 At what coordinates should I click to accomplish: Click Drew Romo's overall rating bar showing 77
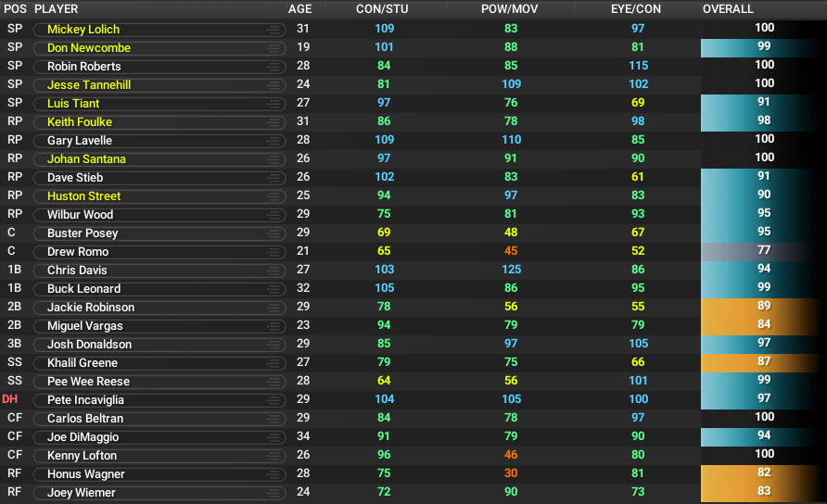763,251
